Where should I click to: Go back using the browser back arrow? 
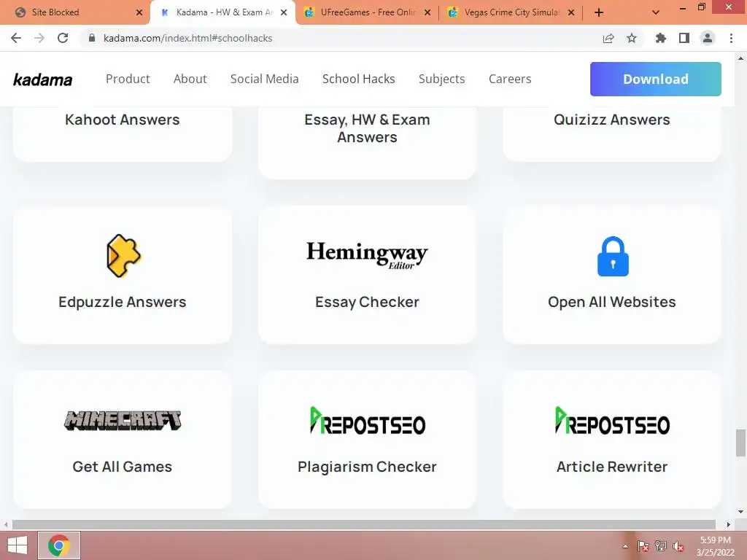pyautogui.click(x=16, y=38)
